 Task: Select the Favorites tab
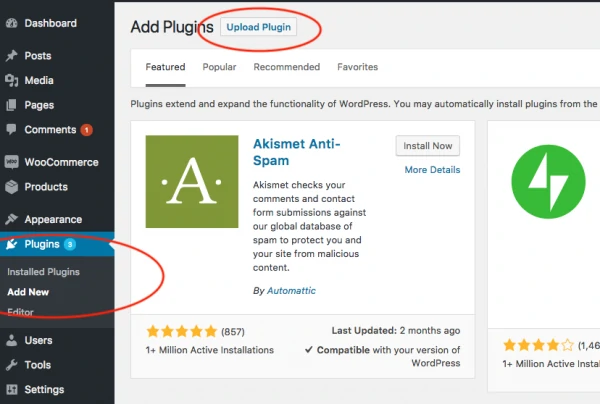click(357, 67)
